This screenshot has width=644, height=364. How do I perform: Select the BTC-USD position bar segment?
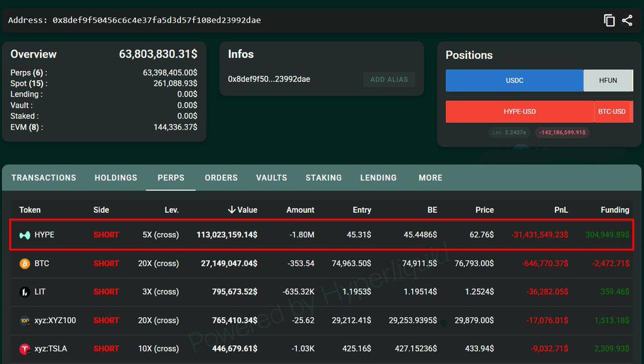tap(612, 112)
